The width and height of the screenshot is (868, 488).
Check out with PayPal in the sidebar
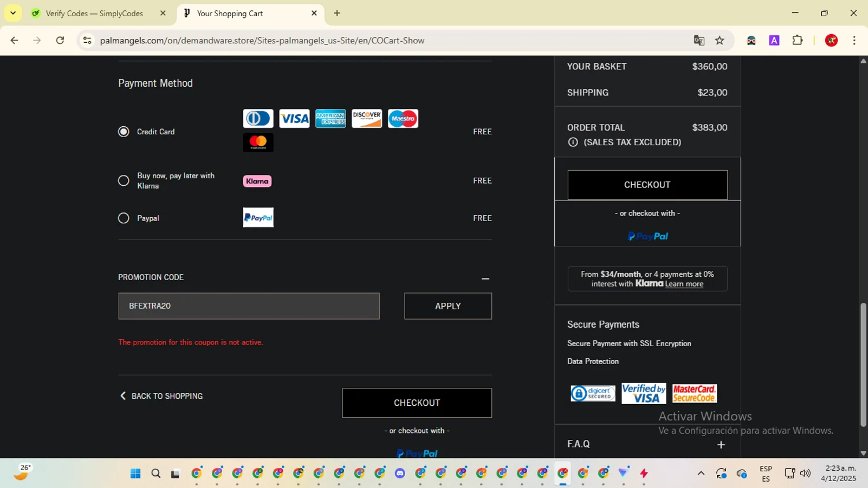(x=648, y=236)
